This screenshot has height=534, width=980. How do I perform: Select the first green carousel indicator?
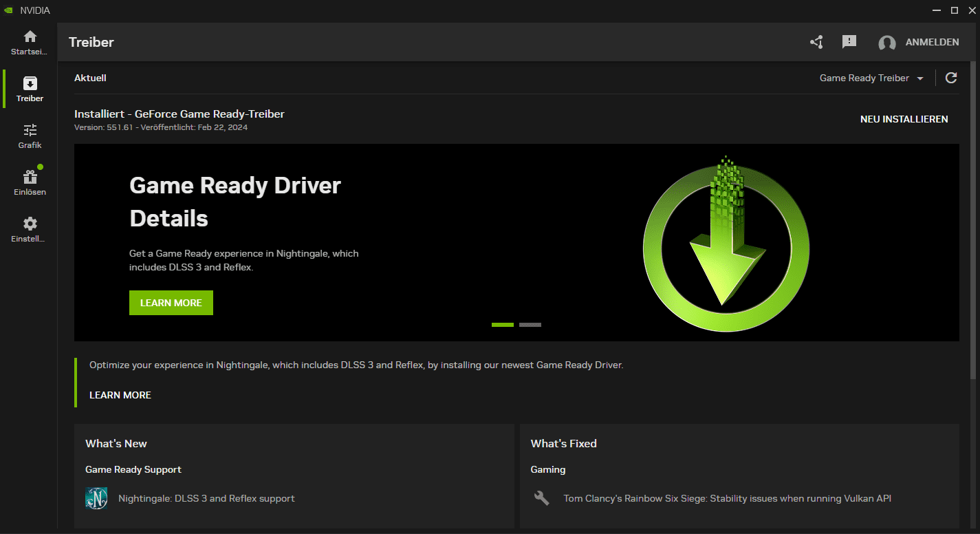click(x=503, y=325)
